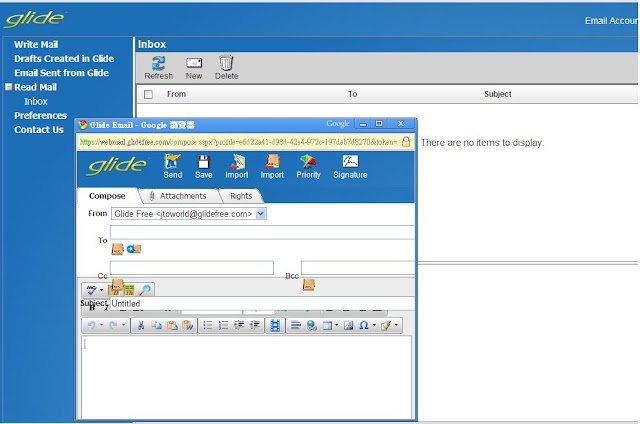Click the Paste from Word icon
The height and width of the screenshot is (424, 640).
click(x=187, y=325)
